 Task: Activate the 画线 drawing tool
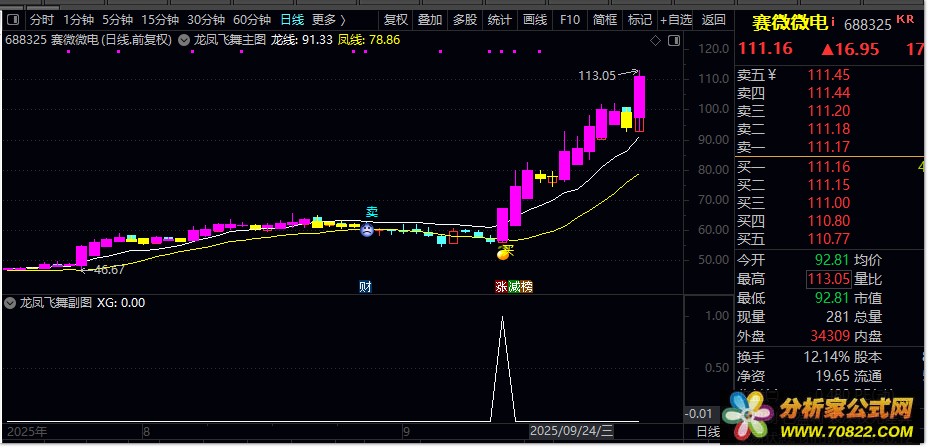pos(534,20)
